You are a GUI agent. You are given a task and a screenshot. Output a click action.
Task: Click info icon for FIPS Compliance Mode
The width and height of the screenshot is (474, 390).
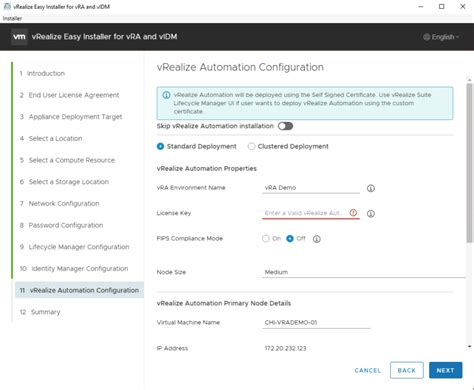317,239
